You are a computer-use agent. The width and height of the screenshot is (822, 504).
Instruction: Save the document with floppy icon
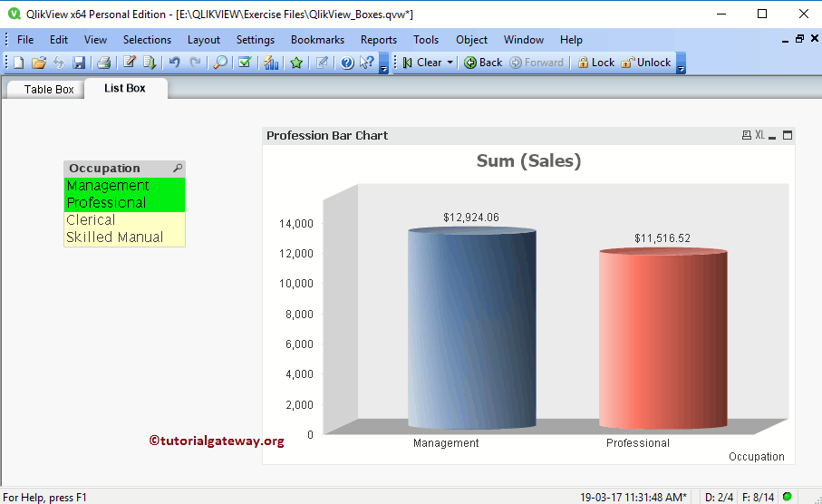click(x=79, y=63)
